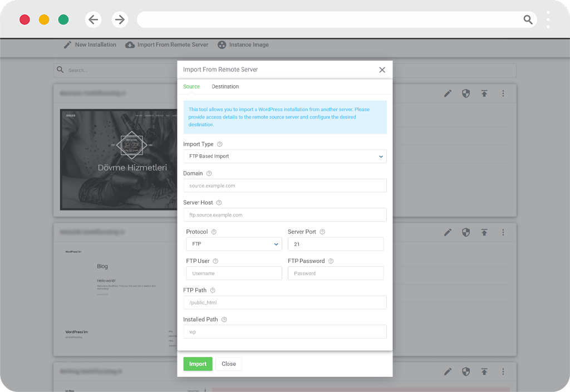Open three-dot menu on third installation card
This screenshot has width=570, height=392.
503,371
